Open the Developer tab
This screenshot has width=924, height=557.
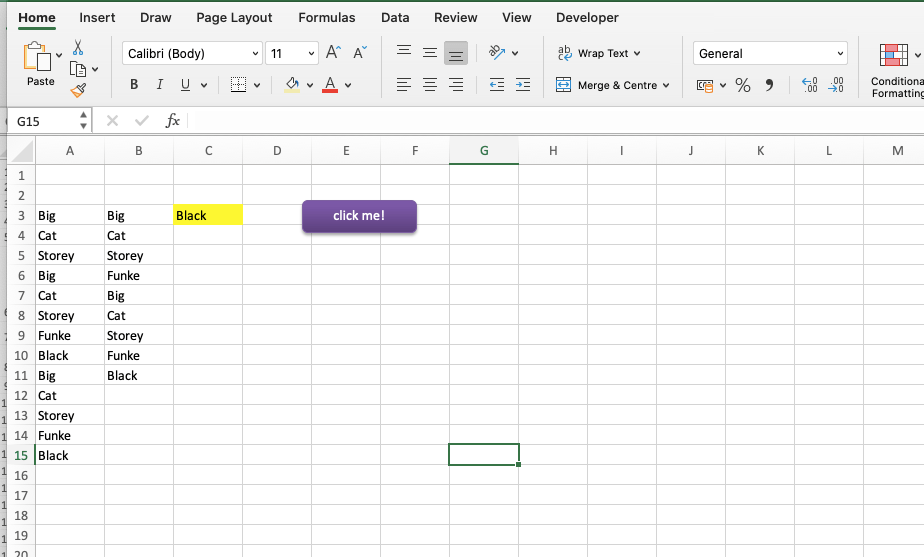587,18
